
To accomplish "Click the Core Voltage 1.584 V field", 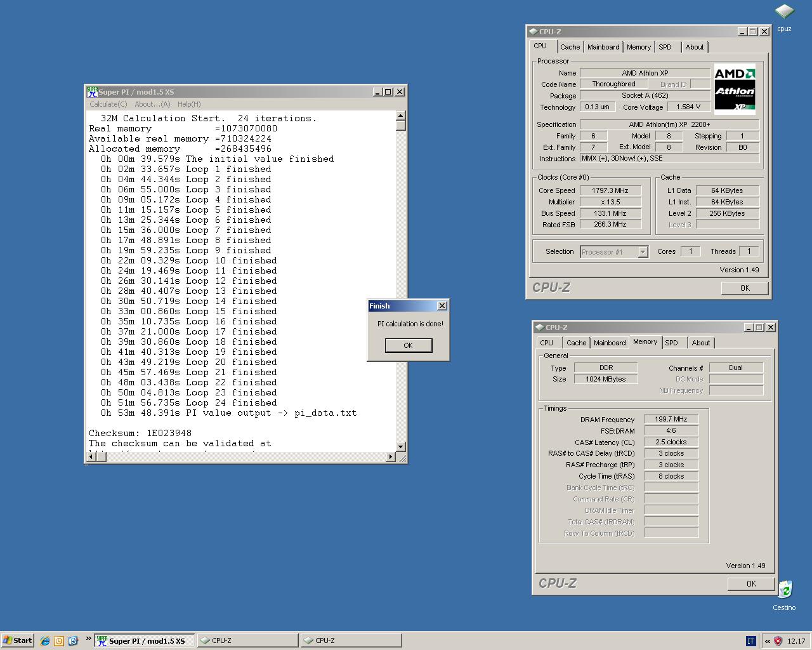I will [x=689, y=107].
